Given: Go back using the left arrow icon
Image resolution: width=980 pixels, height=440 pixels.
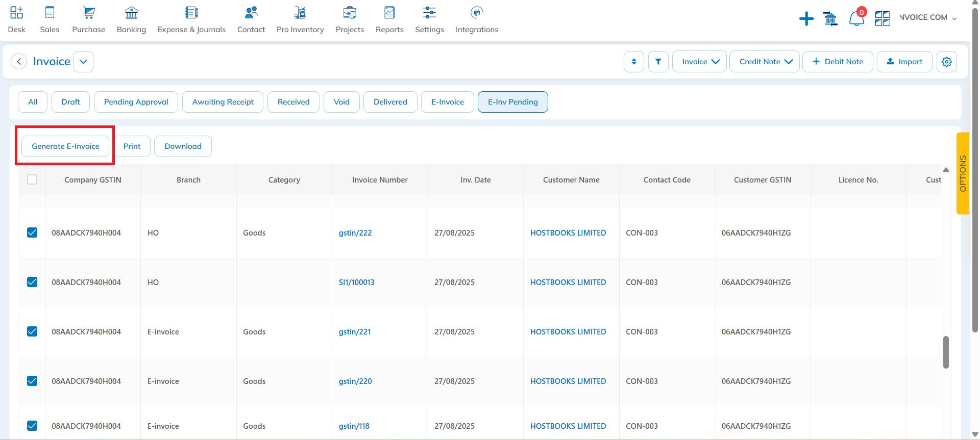Looking at the screenshot, I should 19,62.
